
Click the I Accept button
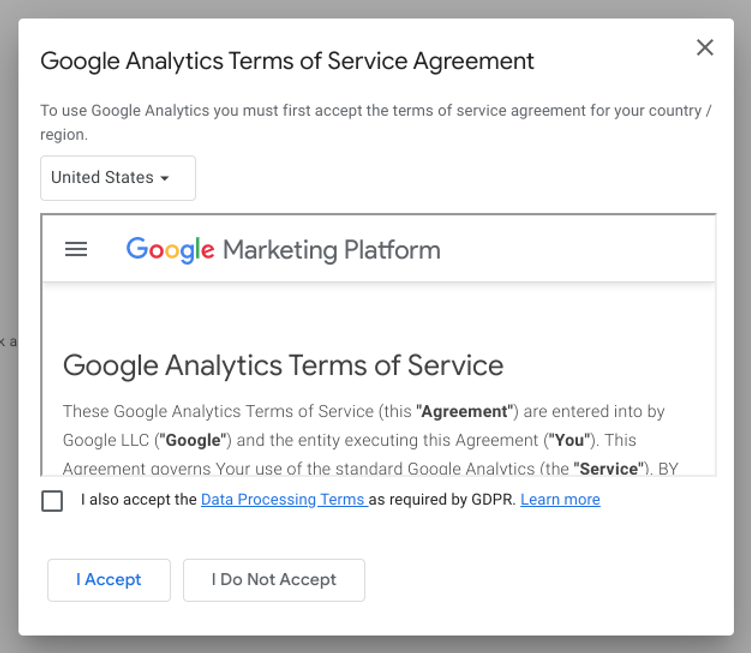(x=109, y=580)
